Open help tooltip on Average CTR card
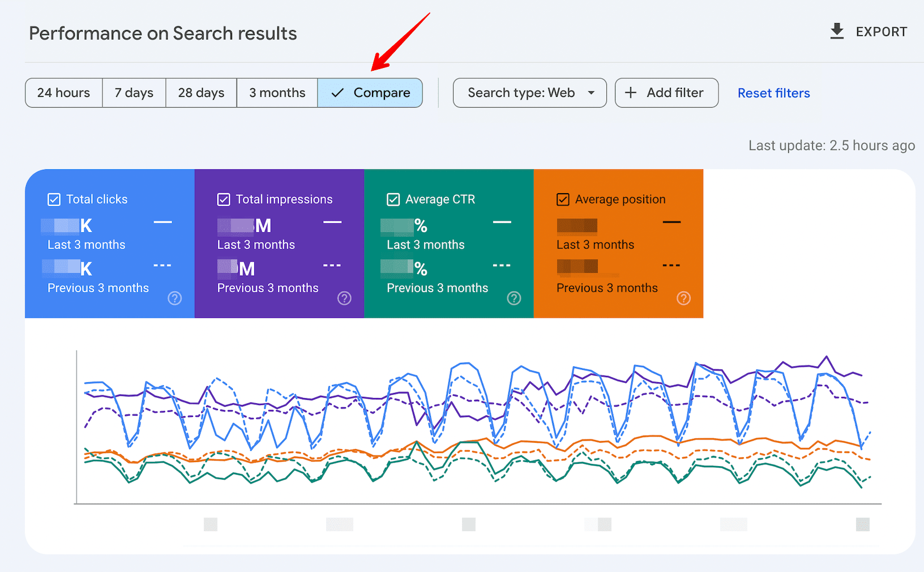The image size is (924, 572). (514, 298)
